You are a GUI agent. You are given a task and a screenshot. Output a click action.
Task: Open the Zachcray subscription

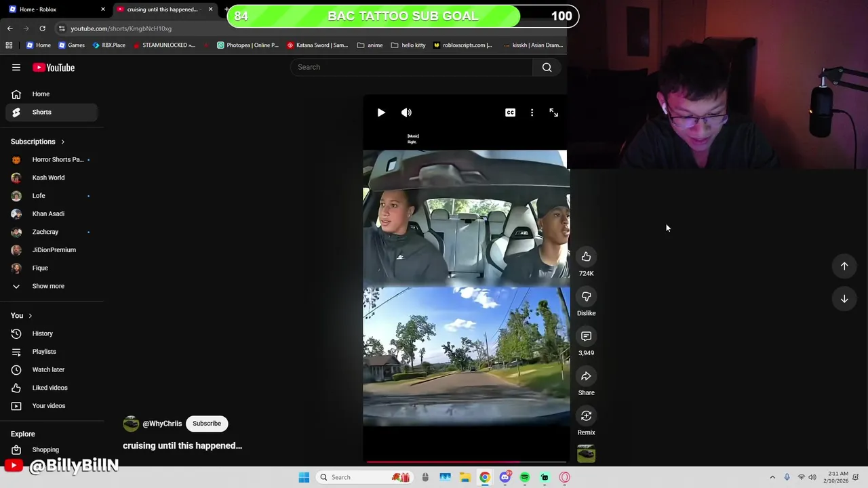tap(52, 232)
